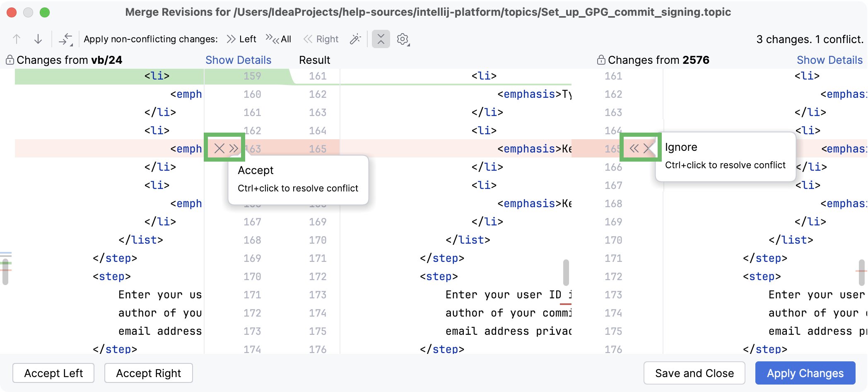Toggle collapse unchanged fragments button
868x392 pixels.
(381, 39)
